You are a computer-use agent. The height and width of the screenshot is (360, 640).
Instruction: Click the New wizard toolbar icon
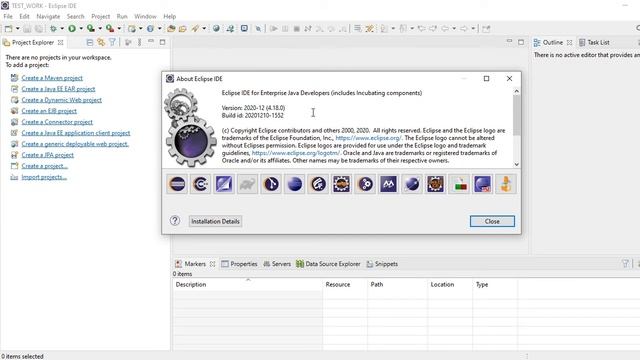click(x=8, y=29)
